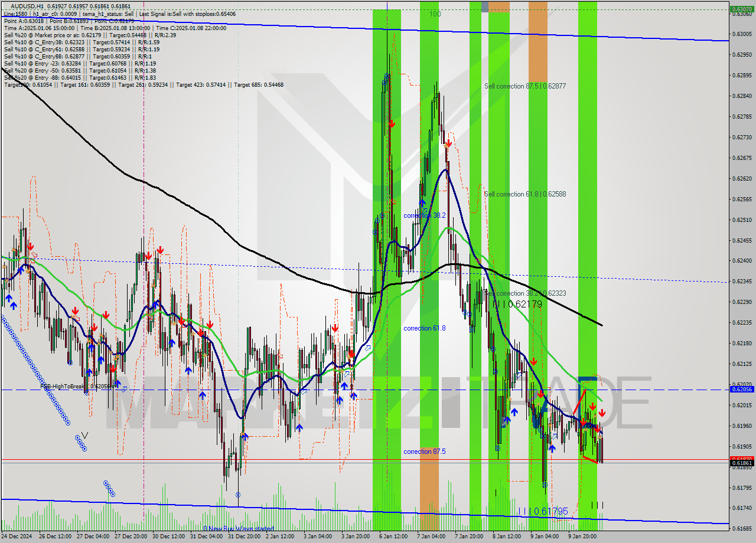Click the 0.62400 price axis value
756x543 pixels.
pos(741,261)
